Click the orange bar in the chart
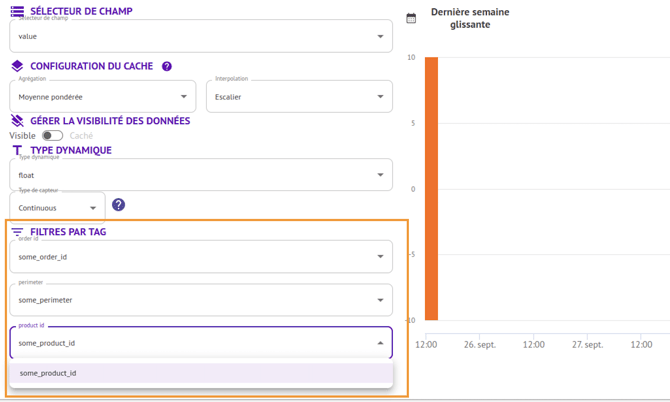 point(432,188)
